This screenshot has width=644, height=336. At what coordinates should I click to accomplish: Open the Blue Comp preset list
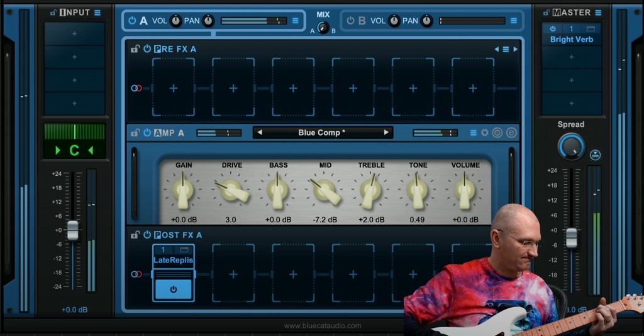click(x=323, y=133)
